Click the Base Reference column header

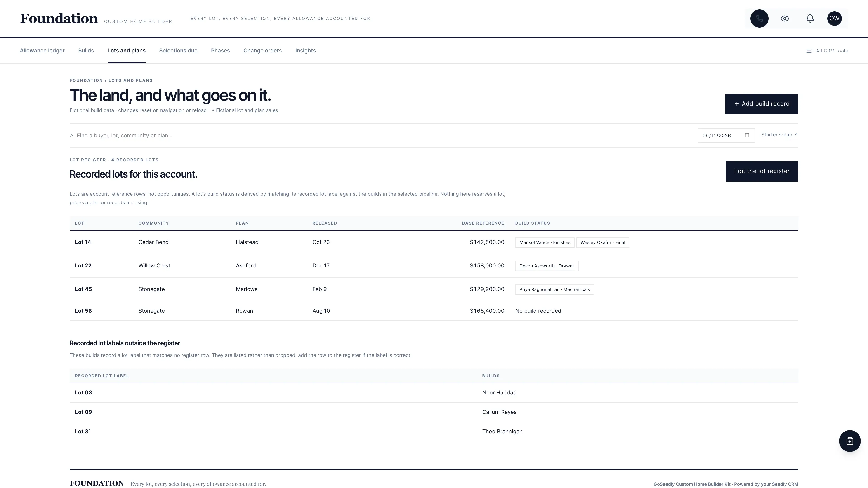pyautogui.click(x=483, y=223)
